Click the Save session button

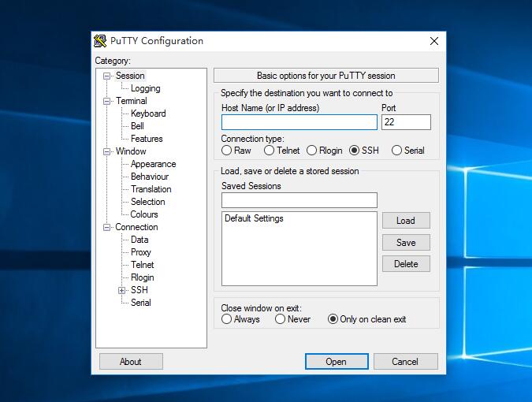pos(406,242)
